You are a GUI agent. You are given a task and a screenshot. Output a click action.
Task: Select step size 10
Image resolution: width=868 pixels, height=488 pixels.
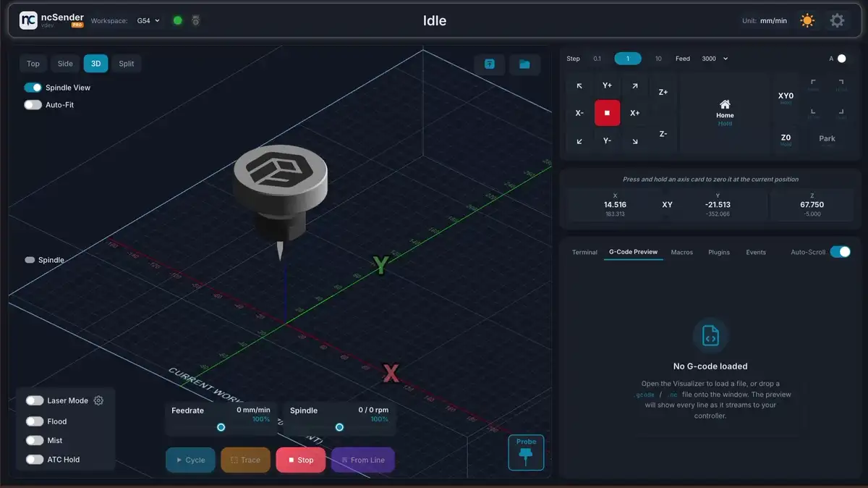click(x=658, y=59)
